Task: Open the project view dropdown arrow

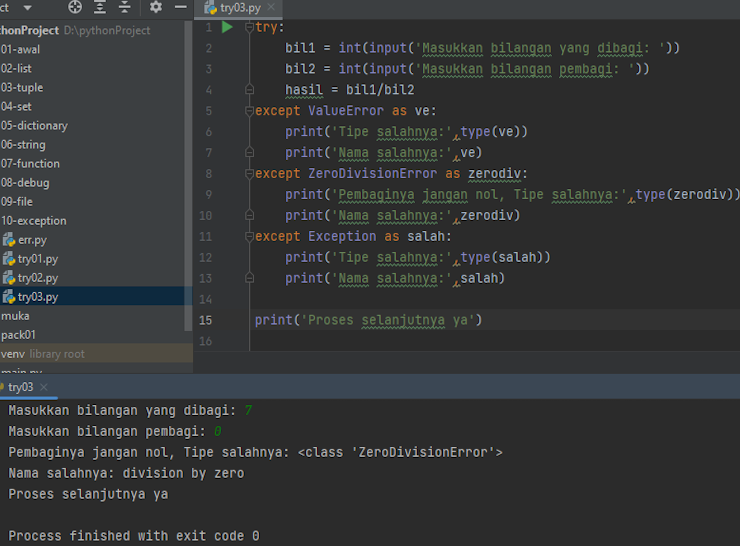Action: pyautogui.click(x=27, y=8)
